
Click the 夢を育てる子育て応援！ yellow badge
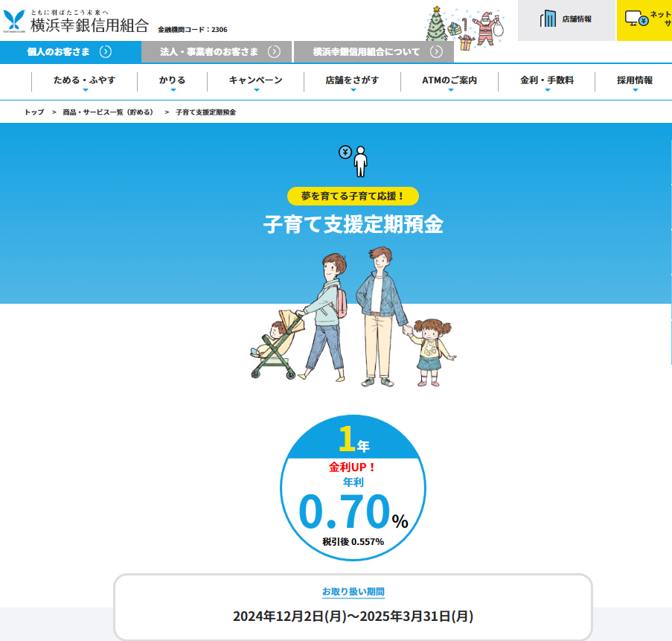[353, 196]
